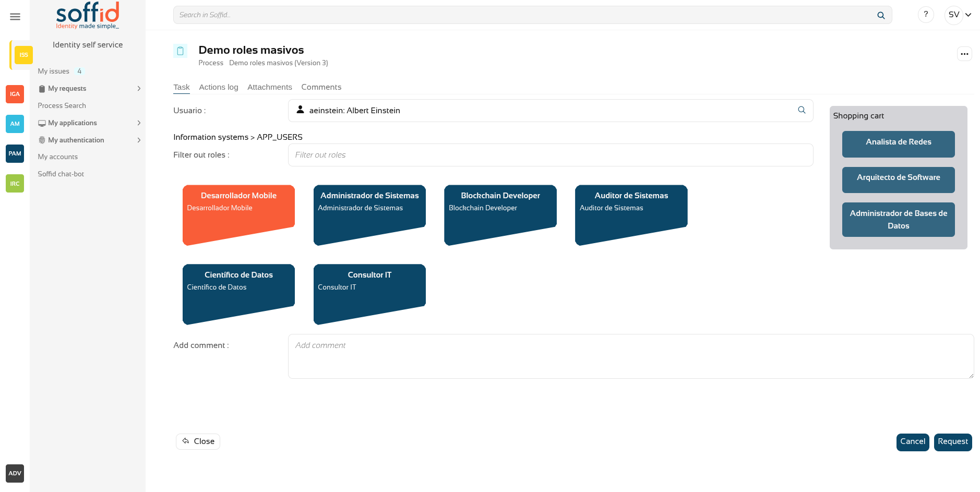Click the search magnifier in top bar
980x492 pixels.
pos(881,15)
